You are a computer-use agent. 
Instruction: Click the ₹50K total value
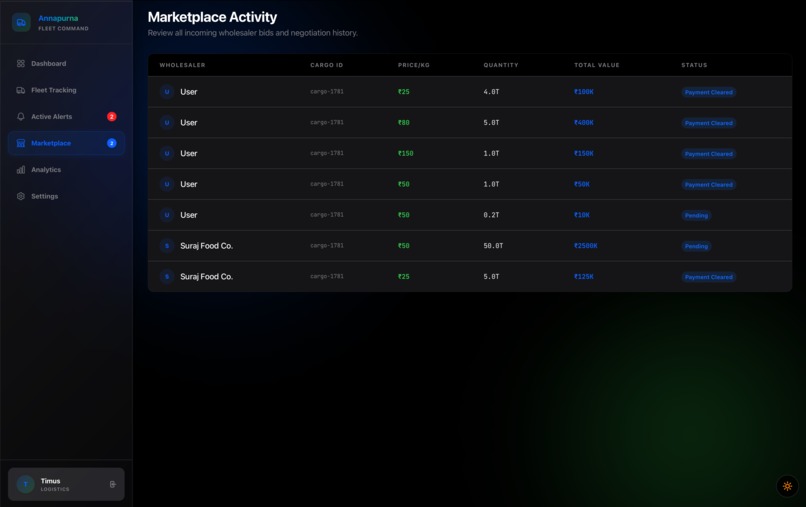pyautogui.click(x=581, y=185)
